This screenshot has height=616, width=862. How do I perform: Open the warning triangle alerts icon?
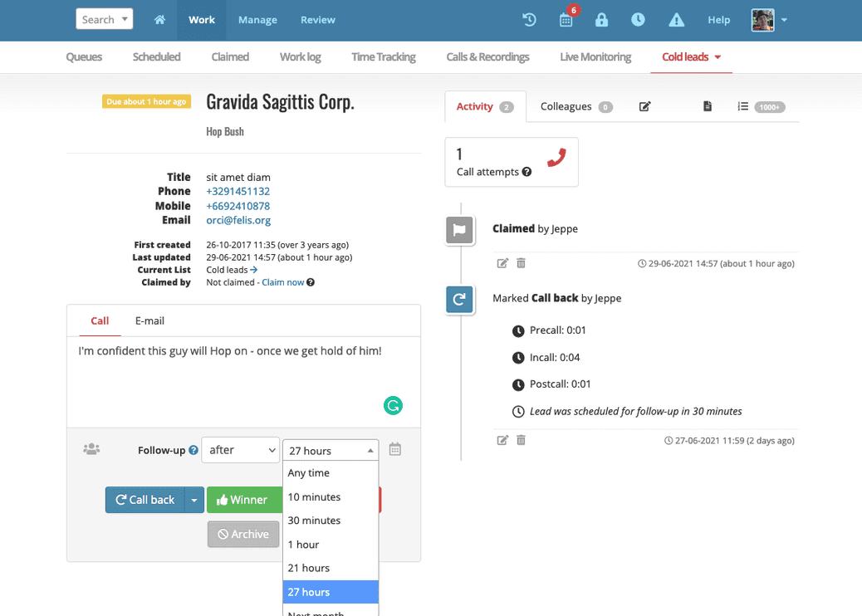(x=676, y=20)
